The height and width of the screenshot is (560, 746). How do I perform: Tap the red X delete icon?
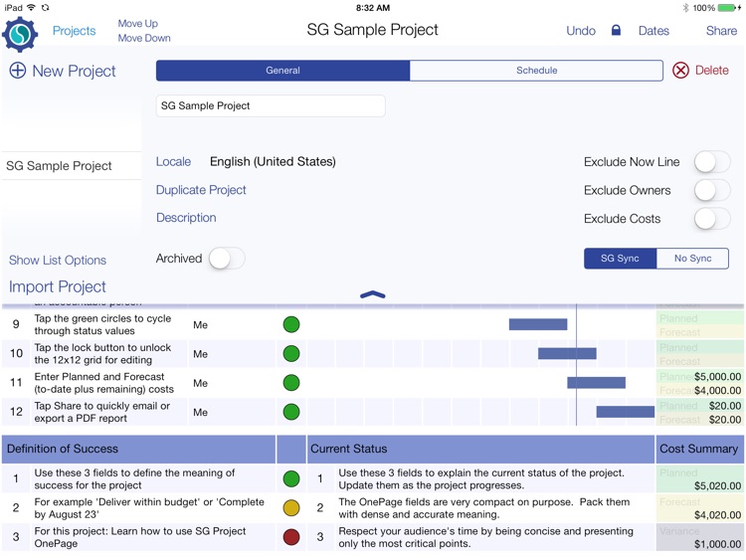[680, 71]
